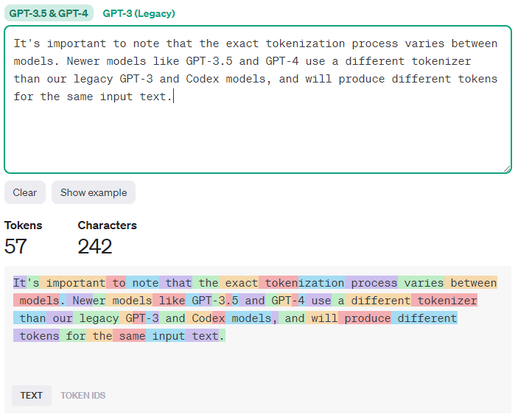Viewport: 518px width, 420px height.
Task: Select the TEXT output view
Action: point(32,396)
